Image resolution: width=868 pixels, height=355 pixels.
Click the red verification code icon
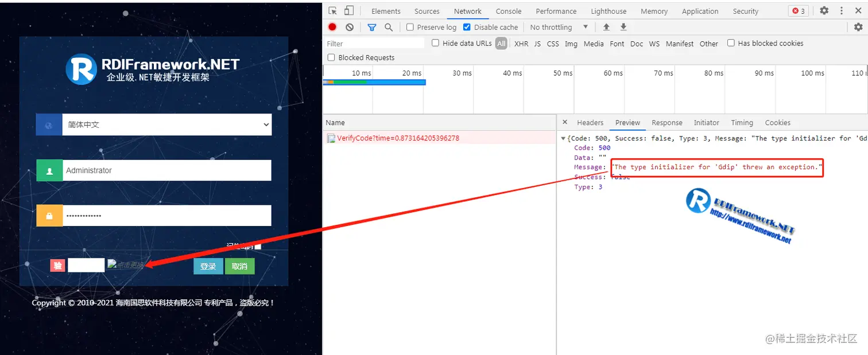click(x=57, y=266)
